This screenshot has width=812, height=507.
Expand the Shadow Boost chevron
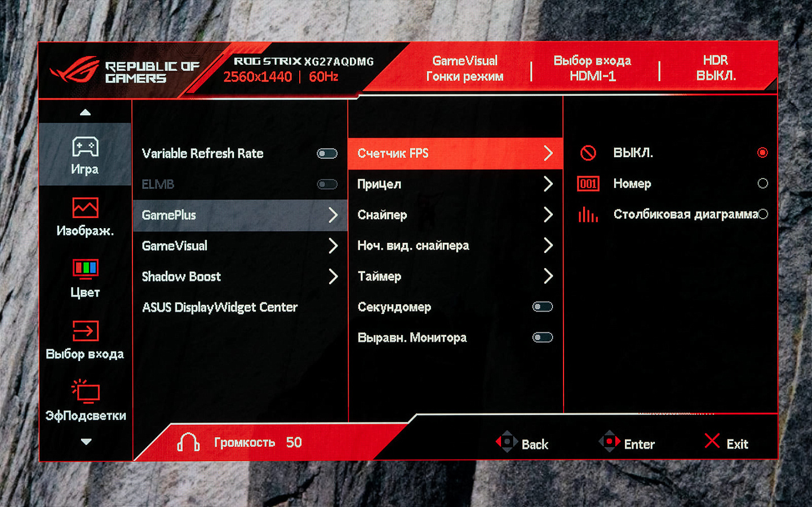tap(333, 277)
